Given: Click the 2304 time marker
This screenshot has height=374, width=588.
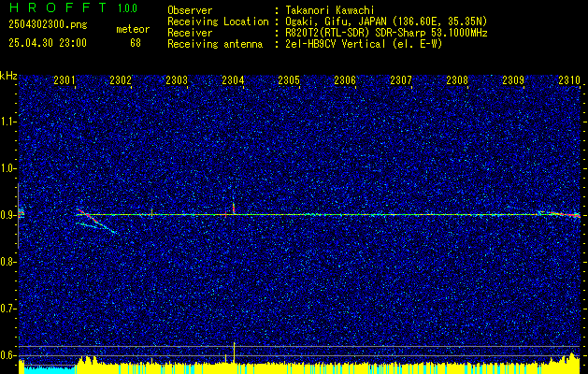Looking at the screenshot, I should [233, 79].
